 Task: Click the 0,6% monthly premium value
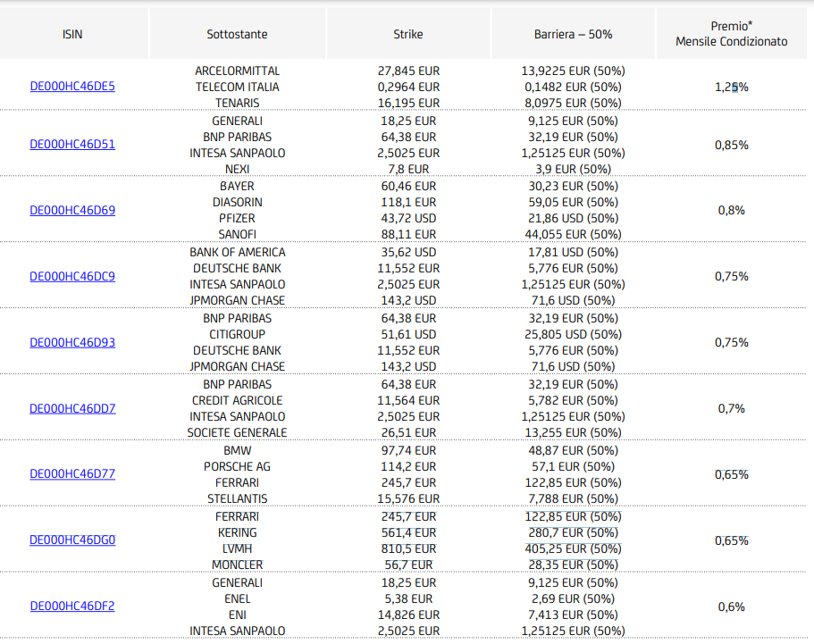point(732,606)
